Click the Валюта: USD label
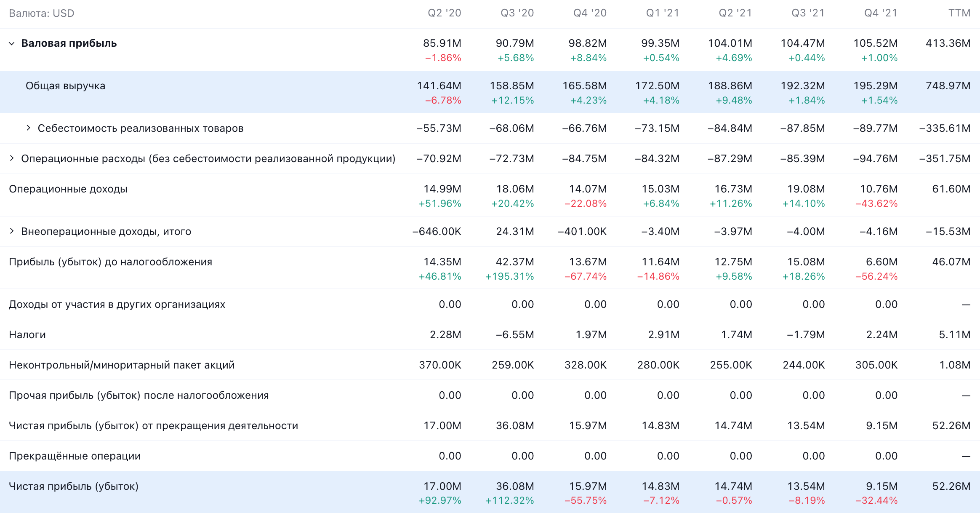 [x=42, y=13]
